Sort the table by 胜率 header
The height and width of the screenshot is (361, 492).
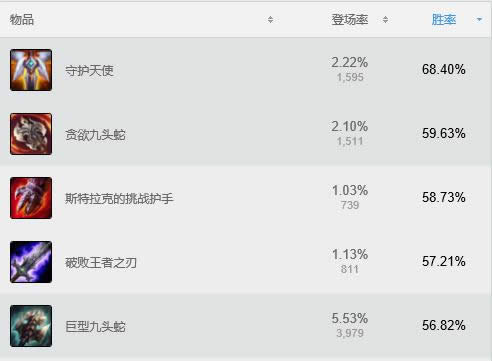pyautogui.click(x=444, y=20)
